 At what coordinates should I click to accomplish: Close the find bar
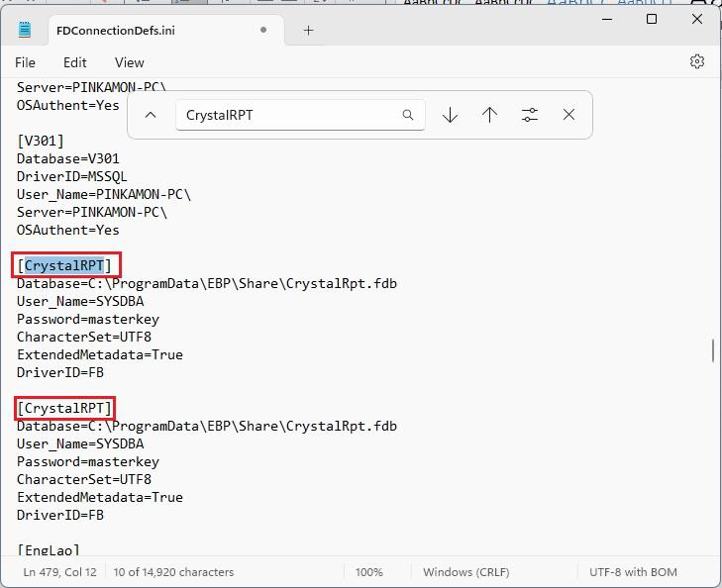(x=568, y=115)
